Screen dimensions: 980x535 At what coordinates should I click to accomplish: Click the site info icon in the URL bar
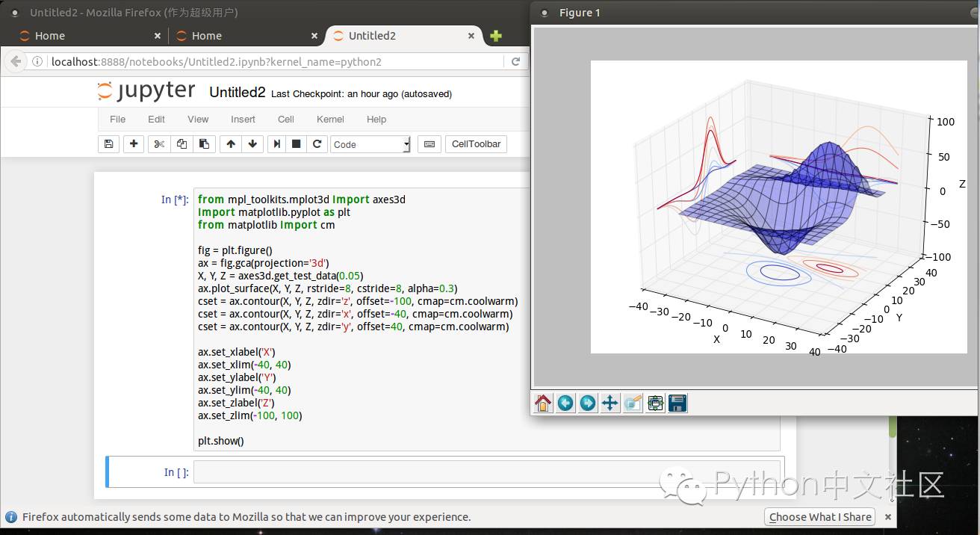click(x=37, y=62)
